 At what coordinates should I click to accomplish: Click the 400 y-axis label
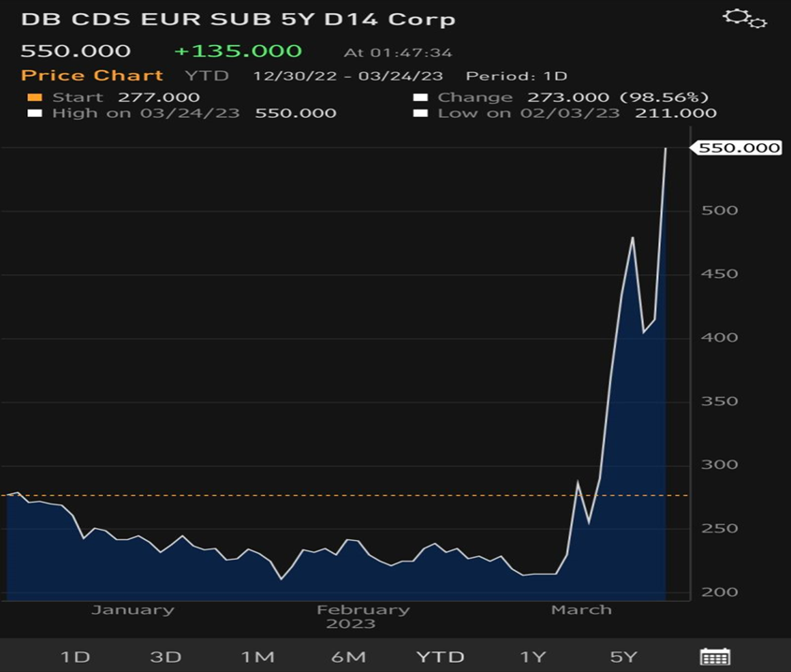tap(719, 338)
